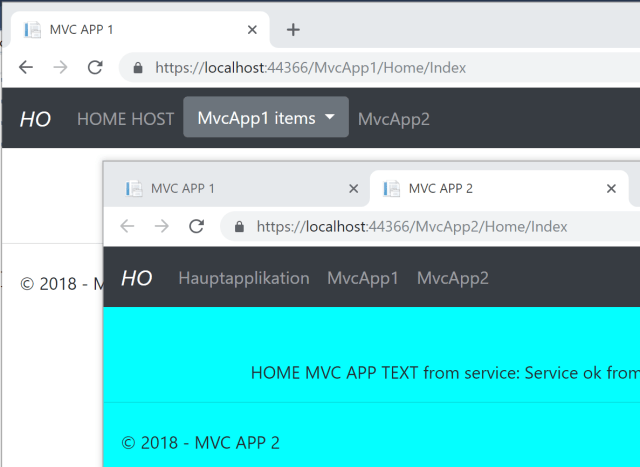Open a new tab with the plus button
The width and height of the screenshot is (640, 467).
[x=293, y=29]
